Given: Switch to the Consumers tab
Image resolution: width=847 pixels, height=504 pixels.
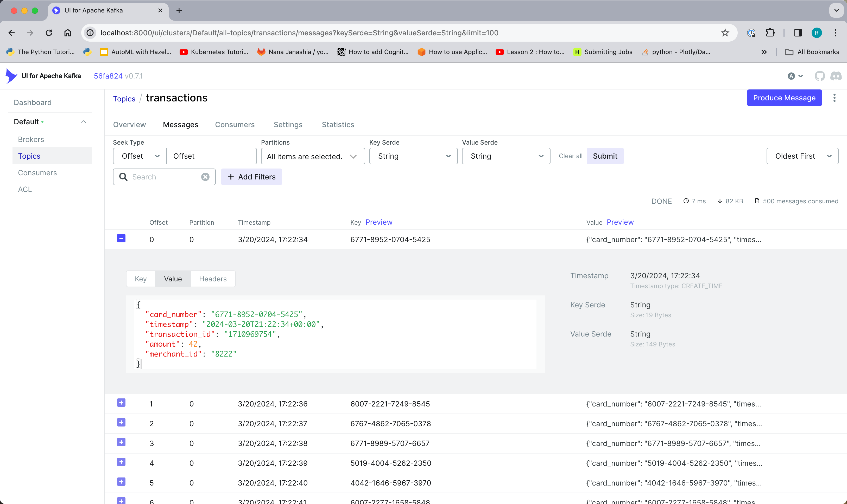Looking at the screenshot, I should coord(235,125).
